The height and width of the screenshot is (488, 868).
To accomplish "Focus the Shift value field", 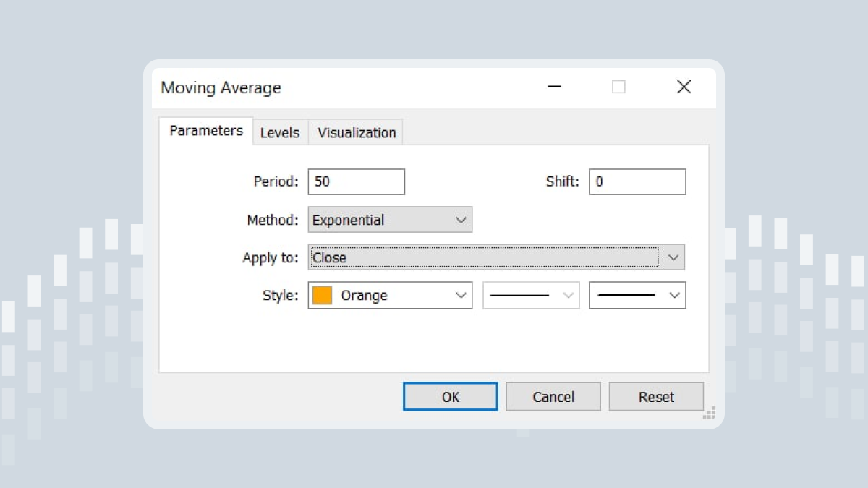I will (x=637, y=182).
